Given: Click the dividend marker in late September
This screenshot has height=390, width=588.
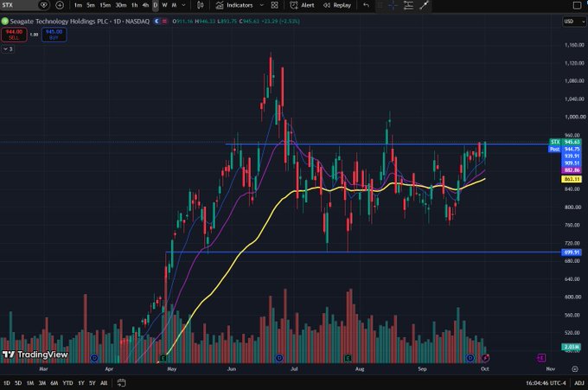Looking at the screenshot, I should pos(470,358).
